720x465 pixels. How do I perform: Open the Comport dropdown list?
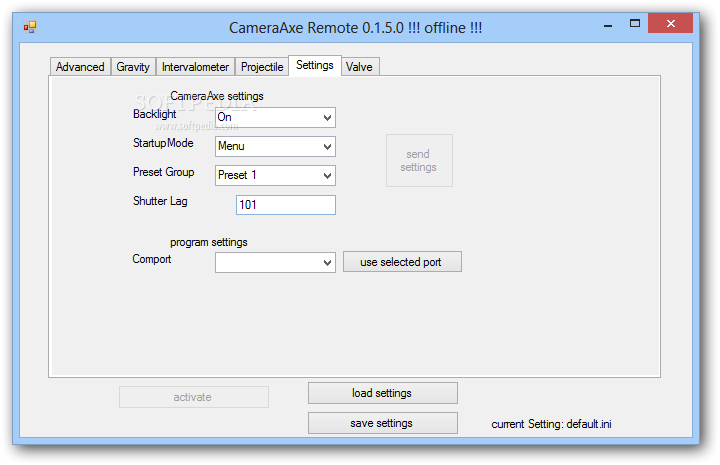point(276,263)
